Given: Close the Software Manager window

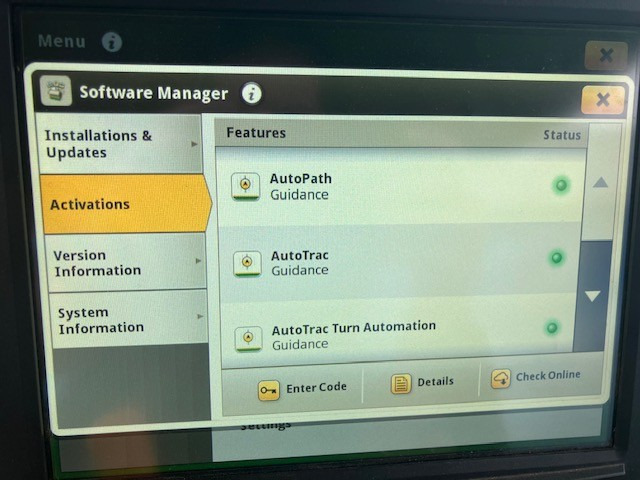Looking at the screenshot, I should click(602, 100).
